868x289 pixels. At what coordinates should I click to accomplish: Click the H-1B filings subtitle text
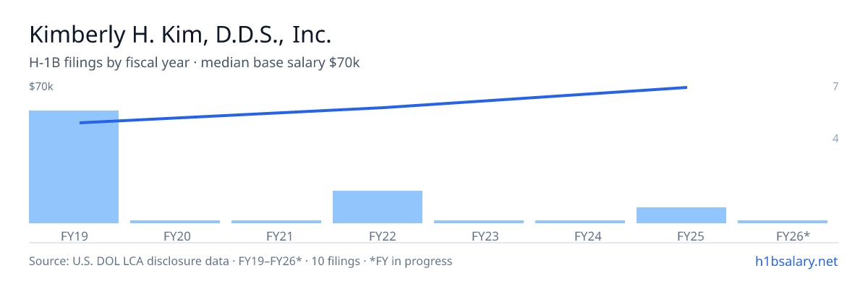(x=195, y=63)
